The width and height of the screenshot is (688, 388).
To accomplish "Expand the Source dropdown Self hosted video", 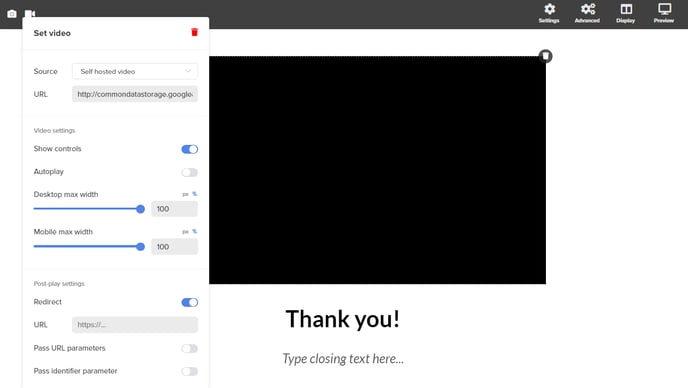I will (x=135, y=71).
